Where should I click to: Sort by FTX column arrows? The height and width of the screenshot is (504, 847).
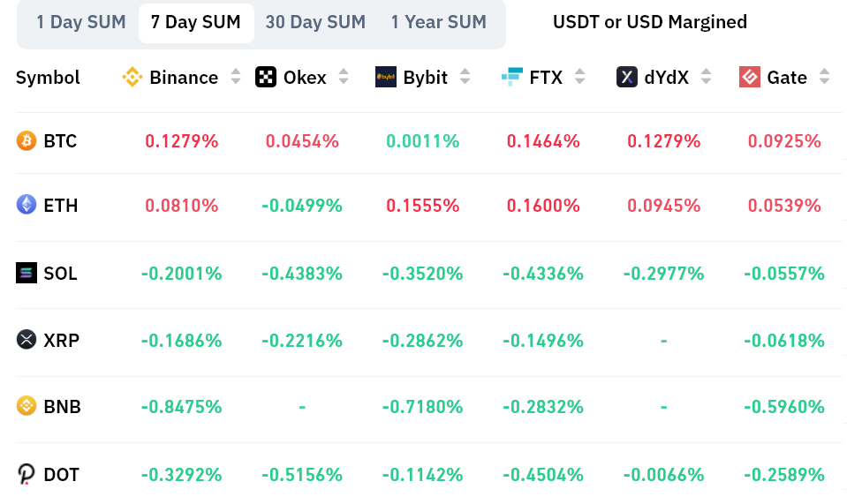click(579, 78)
